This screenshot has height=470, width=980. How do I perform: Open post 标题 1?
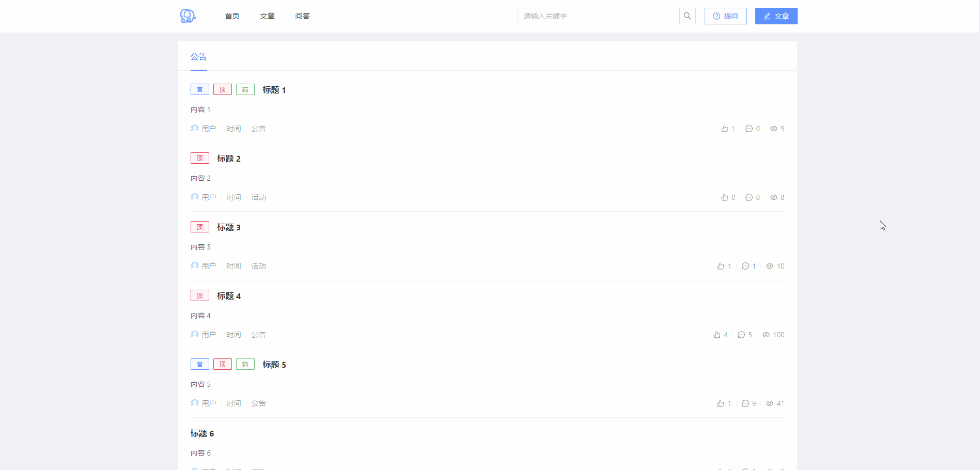(274, 90)
